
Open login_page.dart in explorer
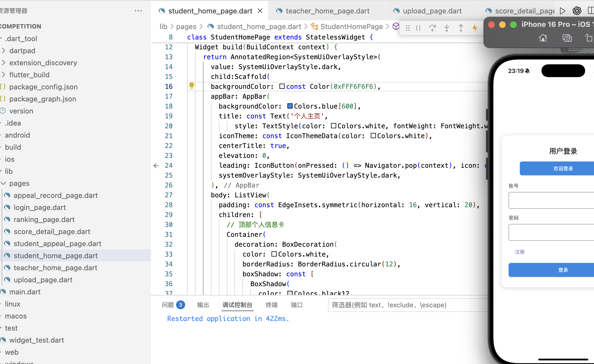[40, 207]
